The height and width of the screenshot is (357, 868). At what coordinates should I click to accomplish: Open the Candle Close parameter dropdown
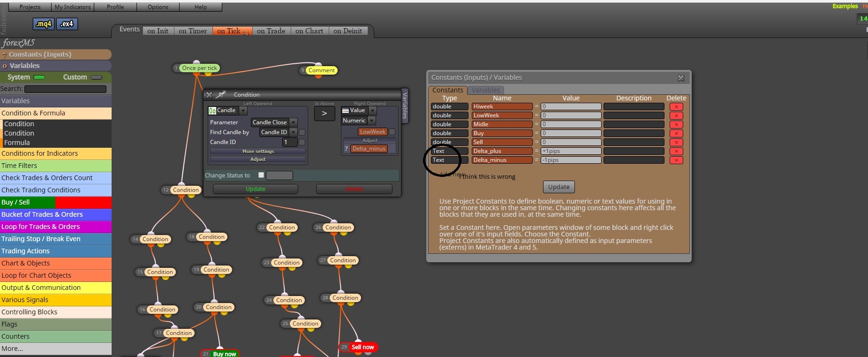pyautogui.click(x=294, y=122)
